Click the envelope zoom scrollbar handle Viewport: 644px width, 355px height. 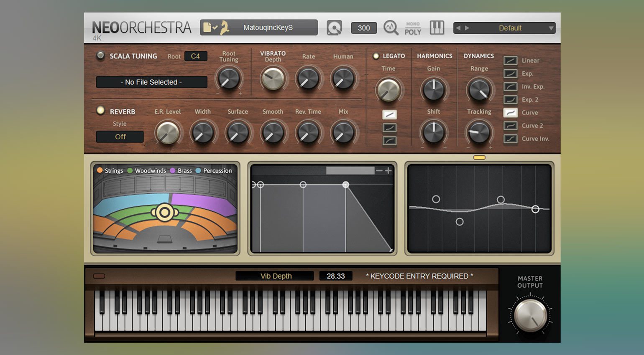pos(350,170)
